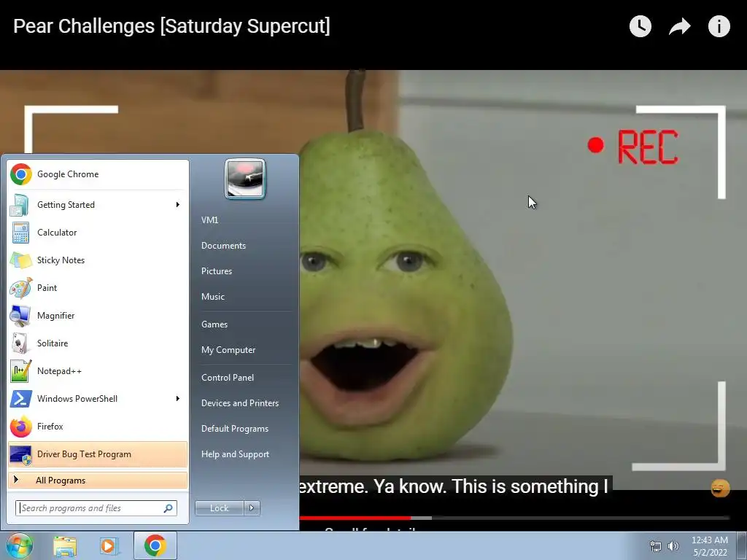The width and height of the screenshot is (747, 560).
Task: Open Magnifier tool
Action: tap(98, 315)
